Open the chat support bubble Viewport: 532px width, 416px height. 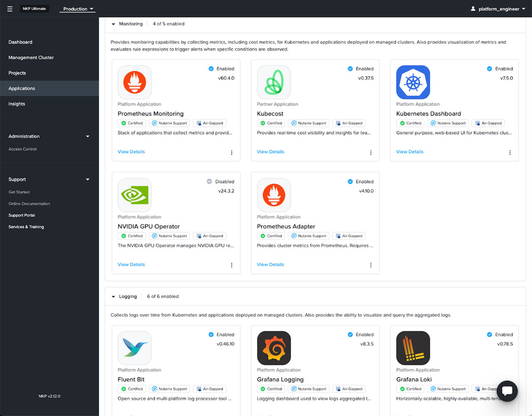[507, 391]
